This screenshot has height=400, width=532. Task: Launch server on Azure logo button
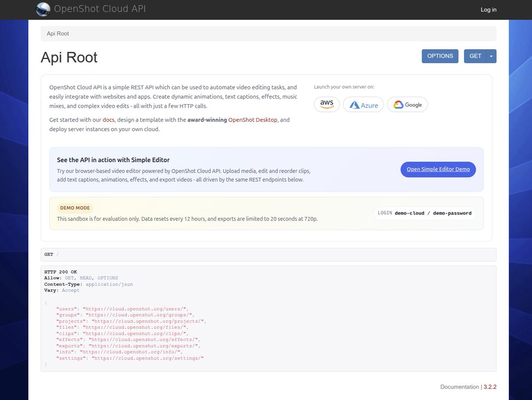tap(364, 105)
